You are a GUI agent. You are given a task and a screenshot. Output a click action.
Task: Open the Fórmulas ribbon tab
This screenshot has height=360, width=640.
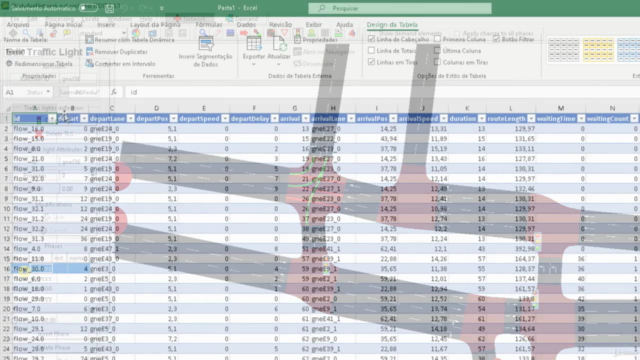click(209, 24)
